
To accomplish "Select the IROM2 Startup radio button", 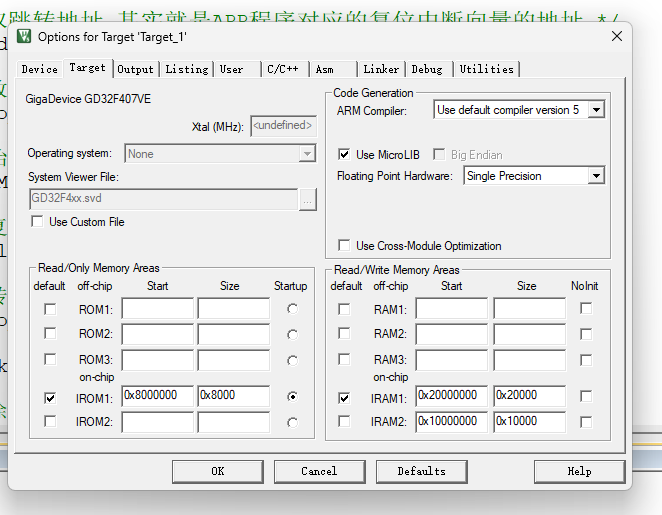I will [x=292, y=423].
